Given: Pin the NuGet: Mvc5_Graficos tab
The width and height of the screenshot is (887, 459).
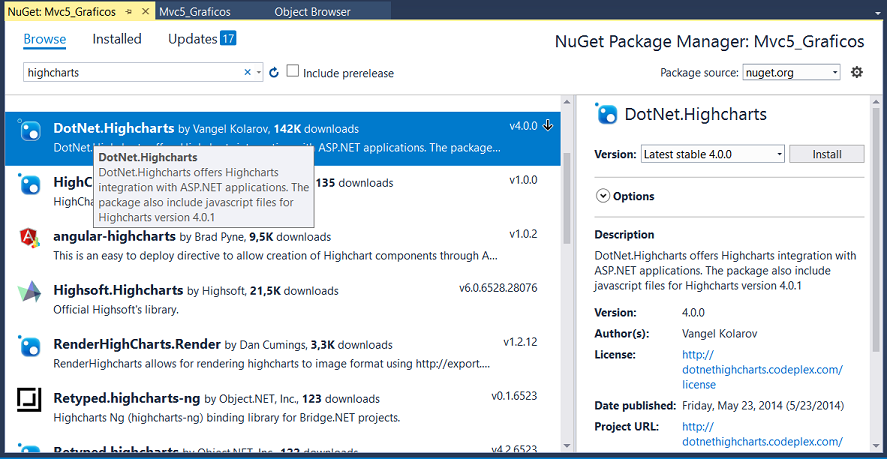Looking at the screenshot, I should click(x=129, y=12).
